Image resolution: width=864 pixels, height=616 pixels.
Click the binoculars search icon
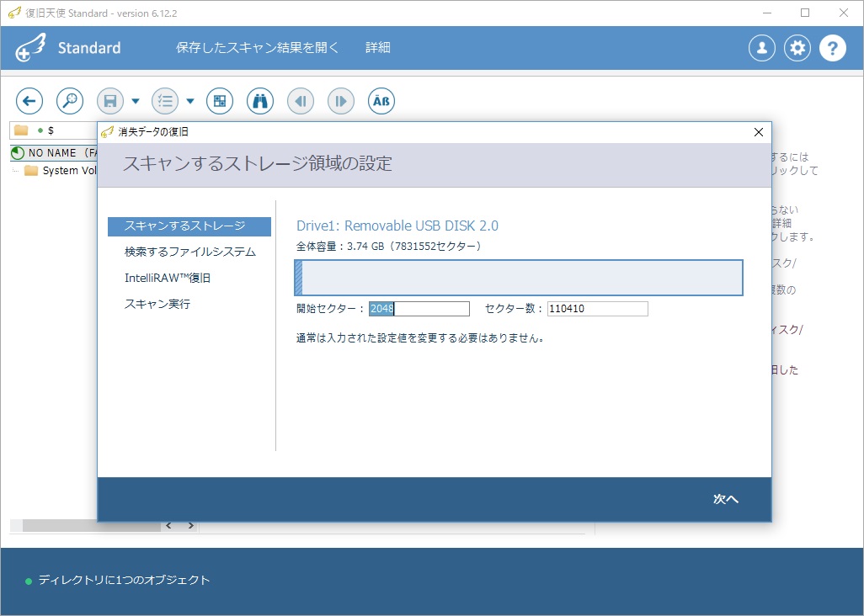tap(260, 101)
